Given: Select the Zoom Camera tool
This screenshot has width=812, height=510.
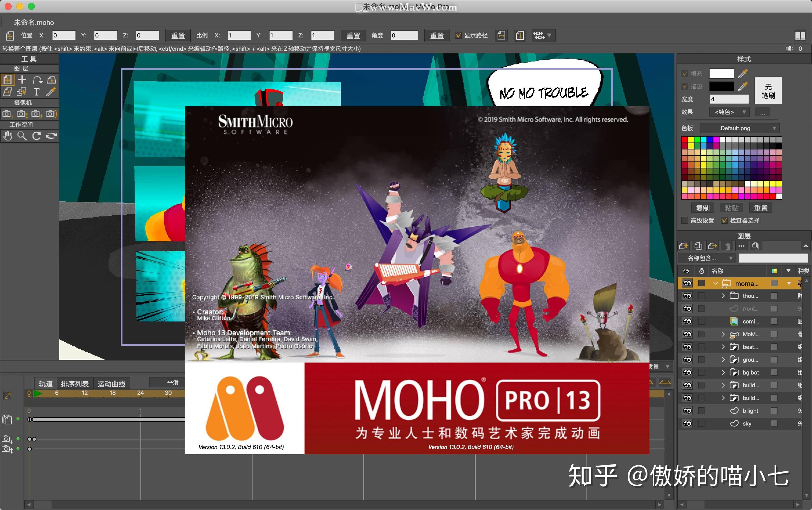Looking at the screenshot, I should (22, 114).
